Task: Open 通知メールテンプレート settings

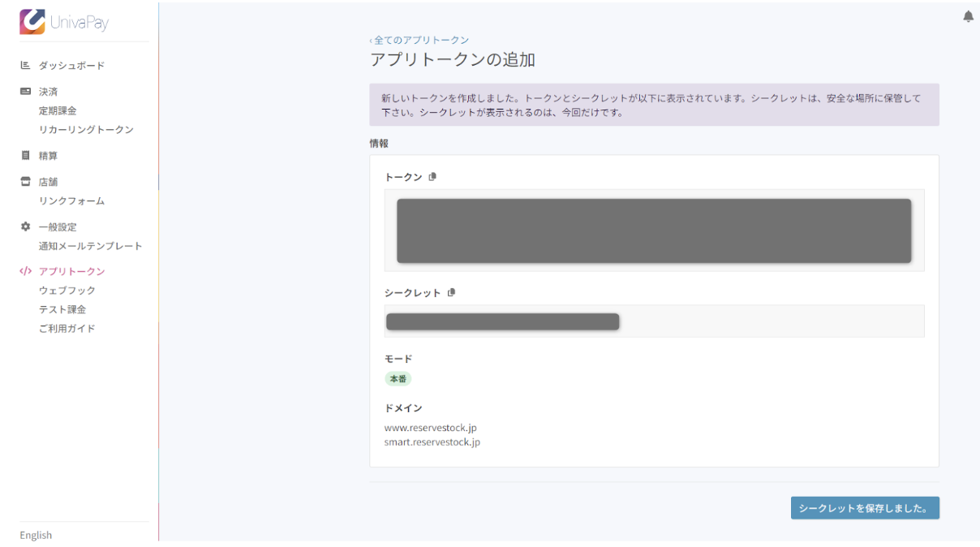Action: 90,246
